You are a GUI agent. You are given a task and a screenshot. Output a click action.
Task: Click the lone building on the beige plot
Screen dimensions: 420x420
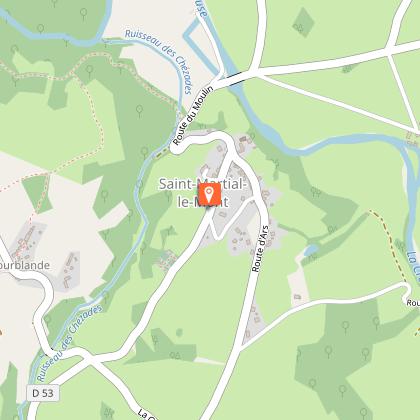click(297, 296)
